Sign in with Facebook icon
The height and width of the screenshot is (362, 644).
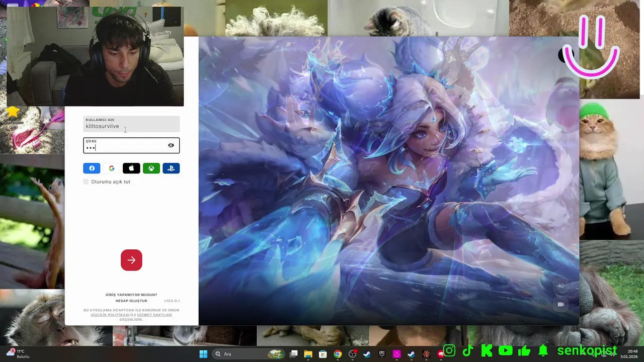[x=92, y=168]
